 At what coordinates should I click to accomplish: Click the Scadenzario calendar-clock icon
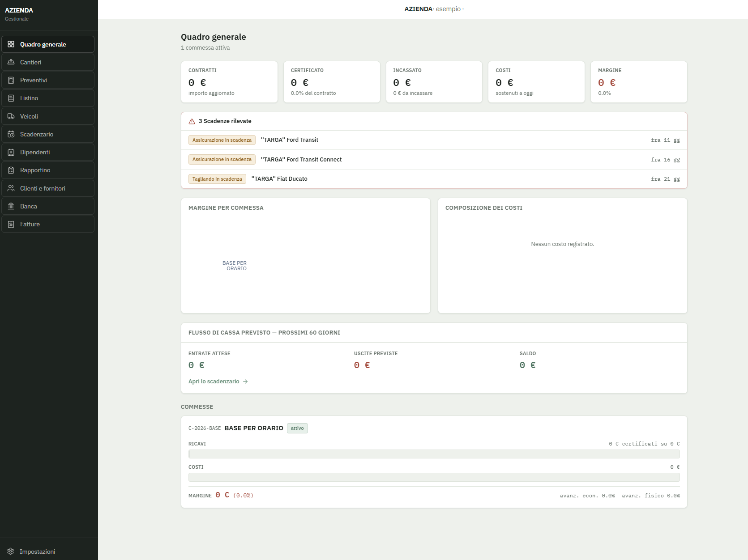point(11,134)
